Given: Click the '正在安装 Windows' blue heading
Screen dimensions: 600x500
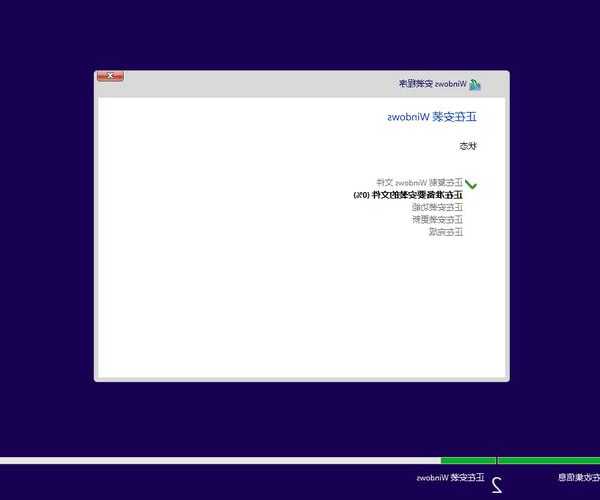Looking at the screenshot, I should [432, 117].
